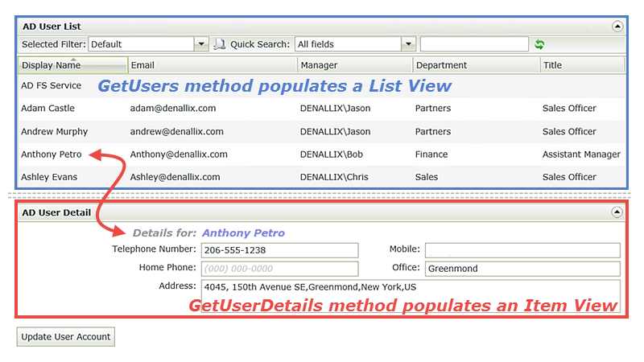Sort by Display Name column header

[72, 65]
